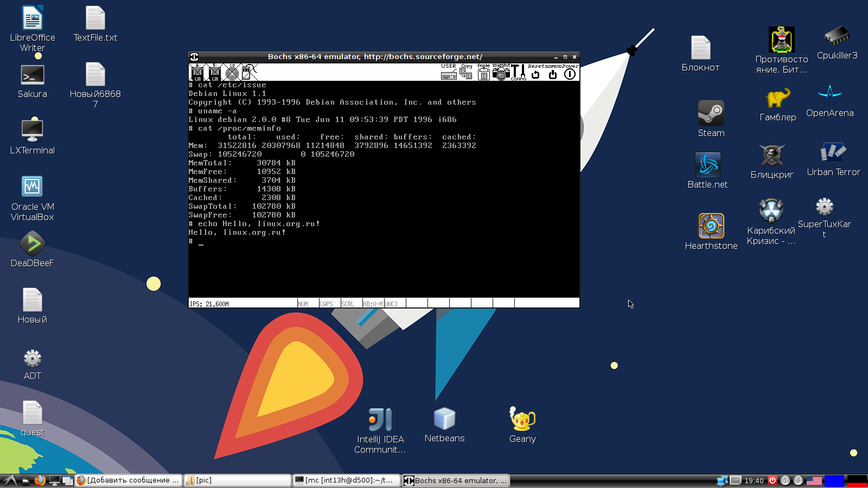This screenshot has height=488, width=868.
Task: Launch LXTerminal from desktop
Action: pos(33,137)
